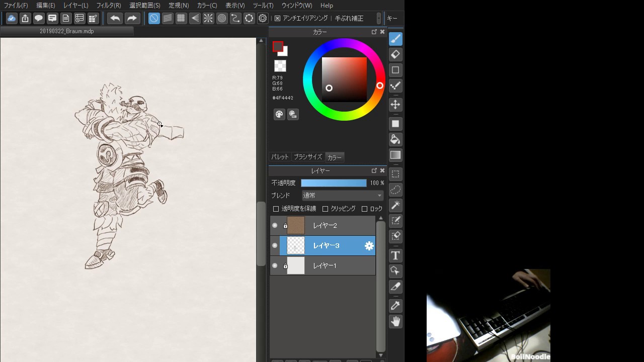The width and height of the screenshot is (644, 362).
Task: Switch to ブラシサイズ tab
Action: (308, 157)
